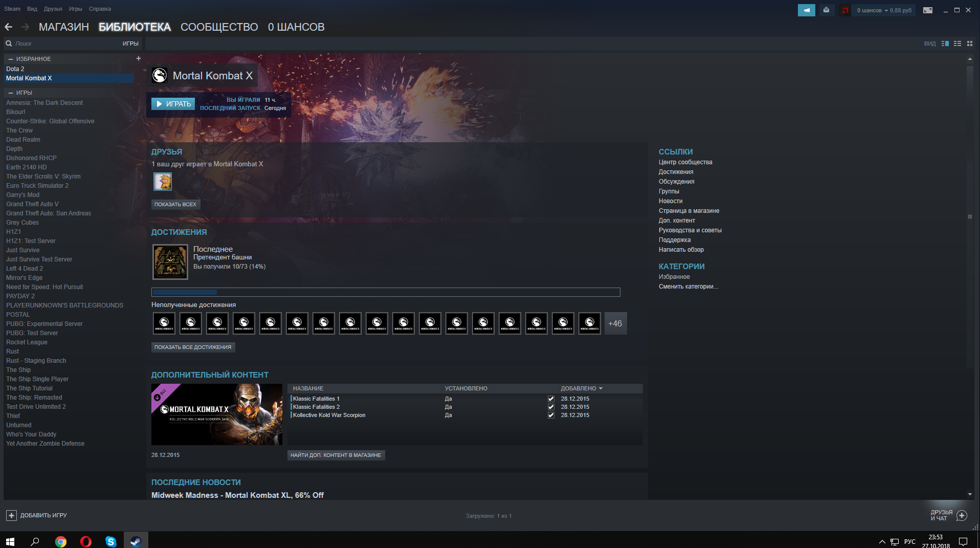This screenshot has width=980, height=548.
Task: Open the Руководства и советы link
Action: (690, 230)
